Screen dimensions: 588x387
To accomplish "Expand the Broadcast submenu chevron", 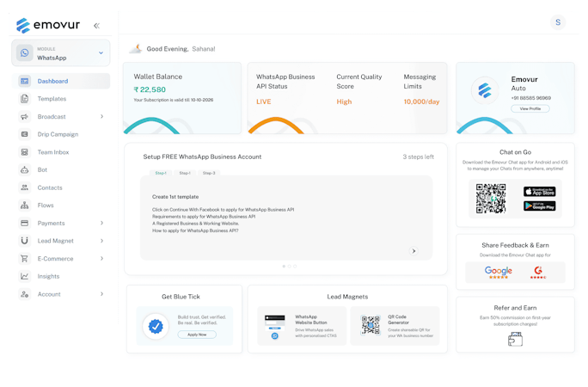I will 101,117.
